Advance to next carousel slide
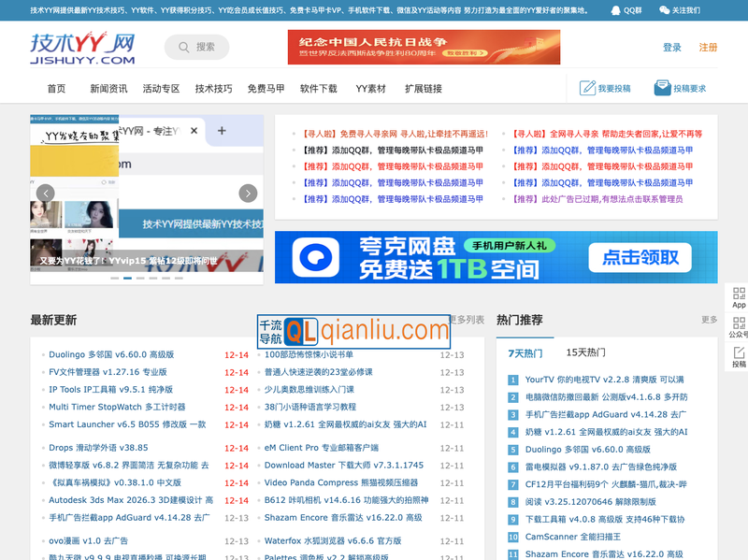 pyautogui.click(x=248, y=194)
